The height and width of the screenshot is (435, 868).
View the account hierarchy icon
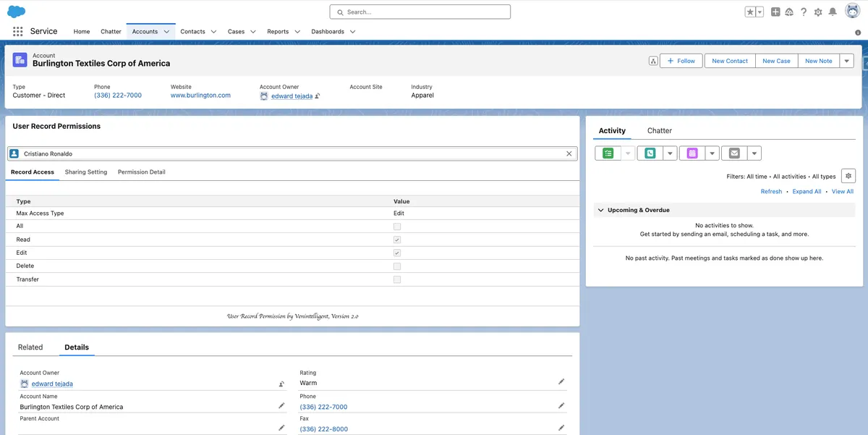point(653,61)
